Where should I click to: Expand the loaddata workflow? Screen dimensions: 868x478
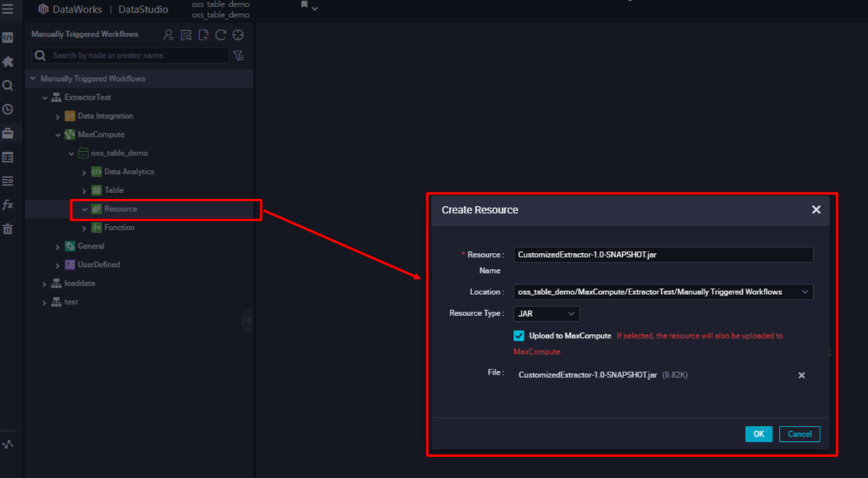point(45,284)
